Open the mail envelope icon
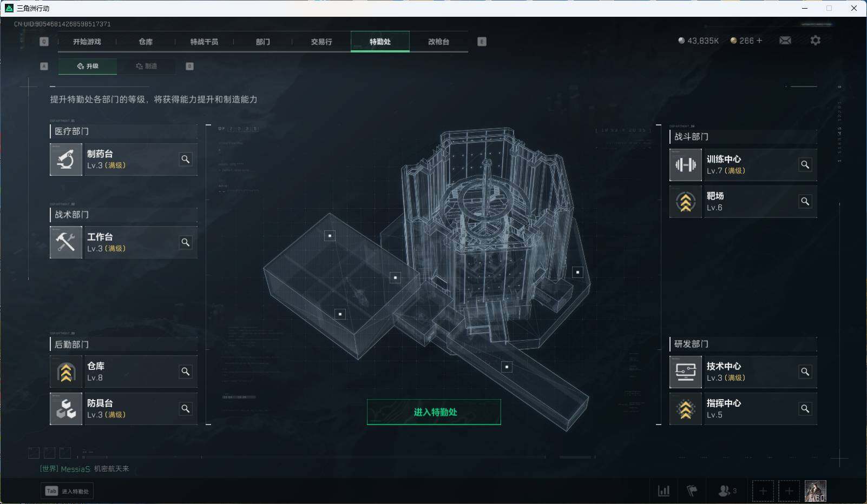The height and width of the screenshot is (504, 867). point(785,41)
